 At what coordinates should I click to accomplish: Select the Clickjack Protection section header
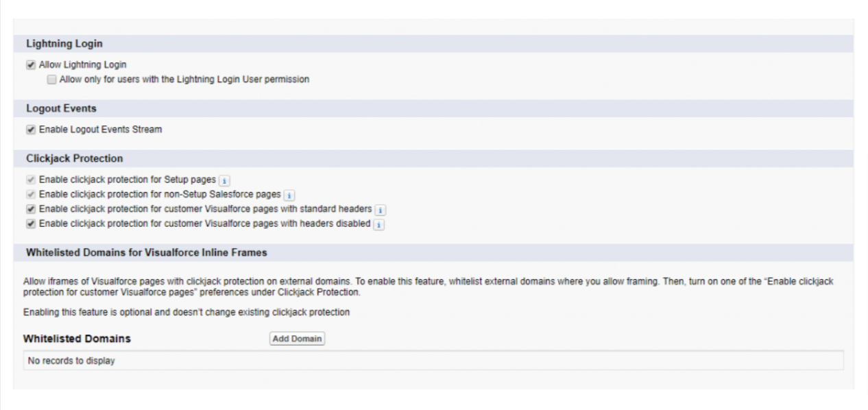coord(74,158)
